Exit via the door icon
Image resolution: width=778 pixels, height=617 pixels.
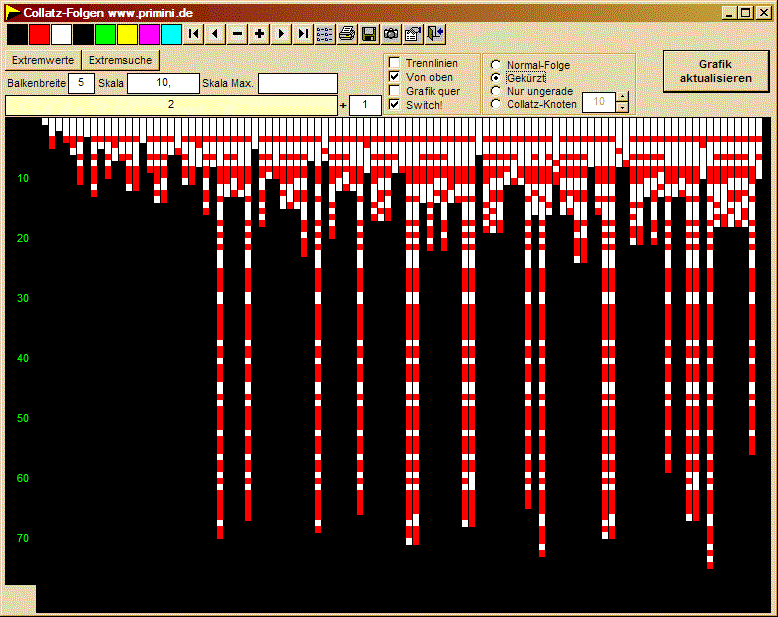435,34
